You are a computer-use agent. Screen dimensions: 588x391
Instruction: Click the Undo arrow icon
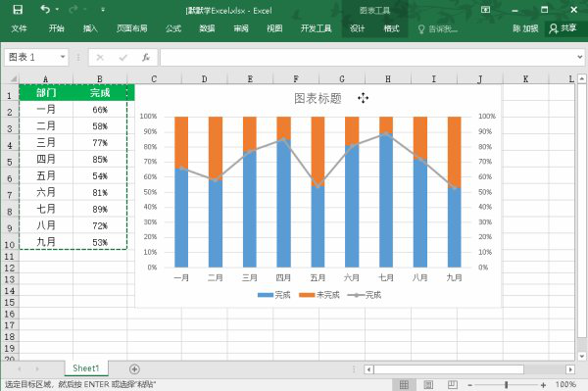pyautogui.click(x=45, y=9)
